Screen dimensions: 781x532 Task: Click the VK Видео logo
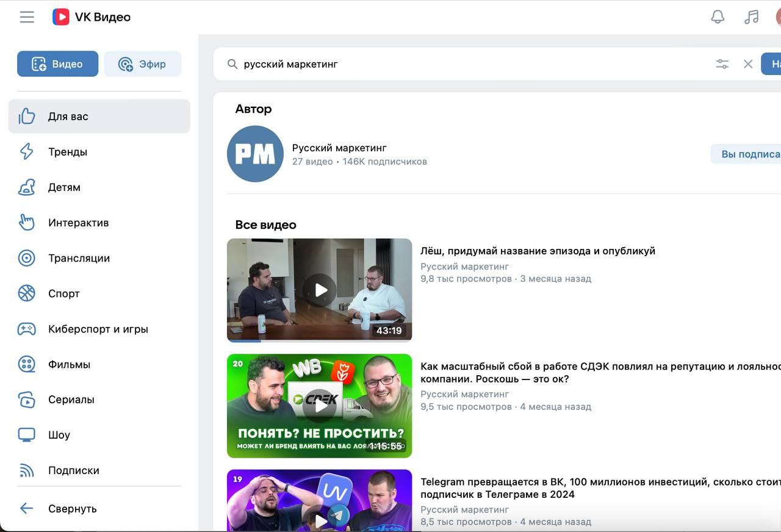coord(92,17)
